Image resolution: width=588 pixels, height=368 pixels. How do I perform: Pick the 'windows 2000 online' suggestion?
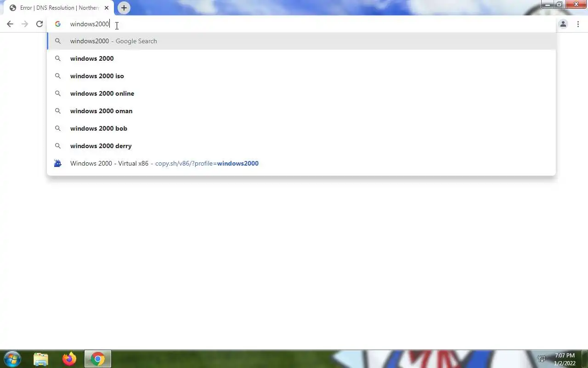click(x=301, y=93)
